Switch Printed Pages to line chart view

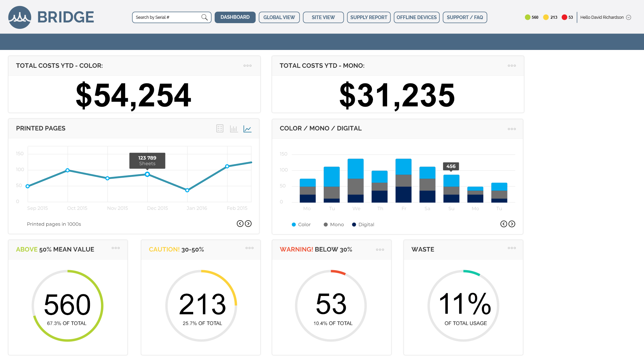(248, 128)
